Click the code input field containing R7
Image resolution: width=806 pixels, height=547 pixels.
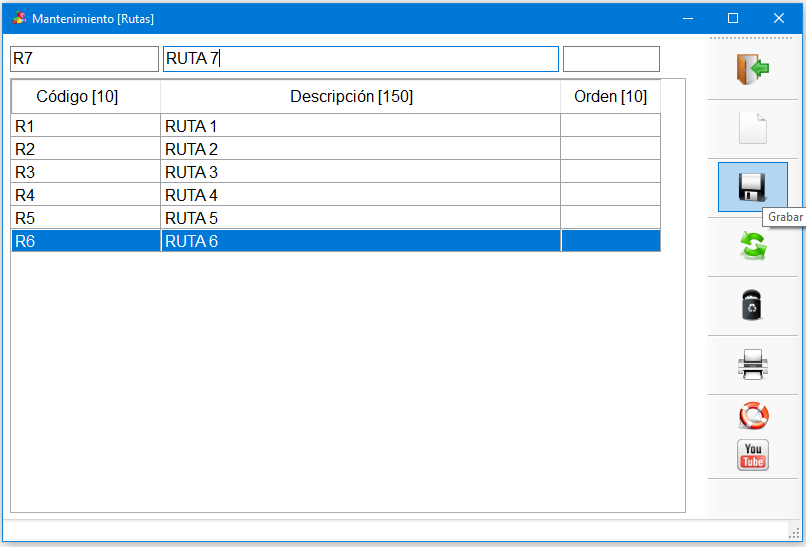[84, 59]
